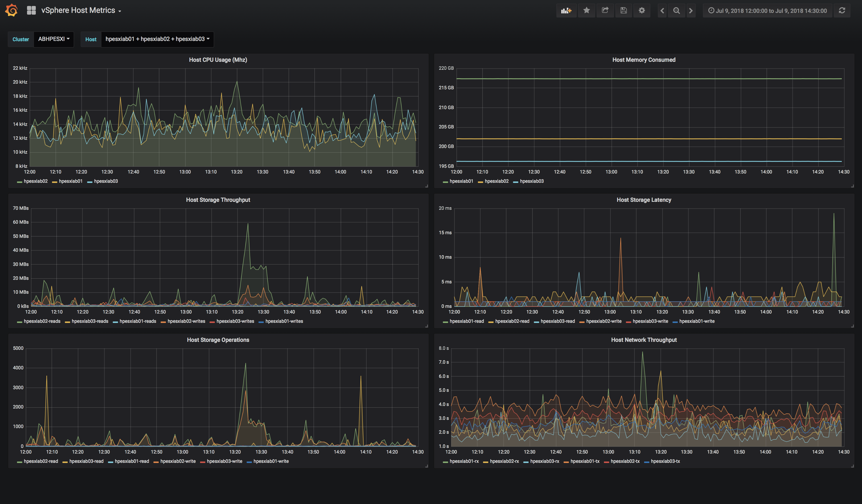Save the dashboard with the disk icon
This screenshot has height=504, width=862.
tap(623, 11)
